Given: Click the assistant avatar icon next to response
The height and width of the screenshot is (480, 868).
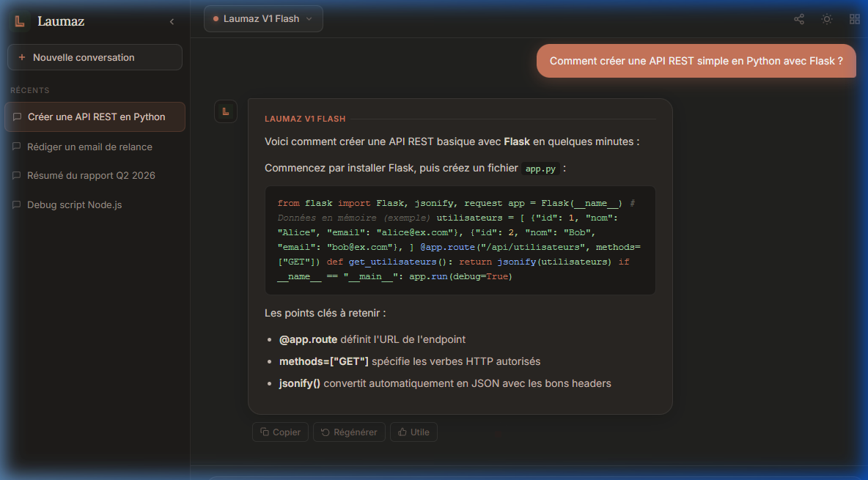Looking at the screenshot, I should pos(226,111).
